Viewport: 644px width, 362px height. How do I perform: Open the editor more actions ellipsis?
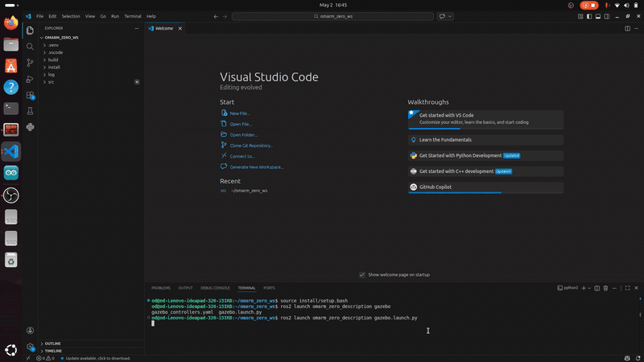636,28
